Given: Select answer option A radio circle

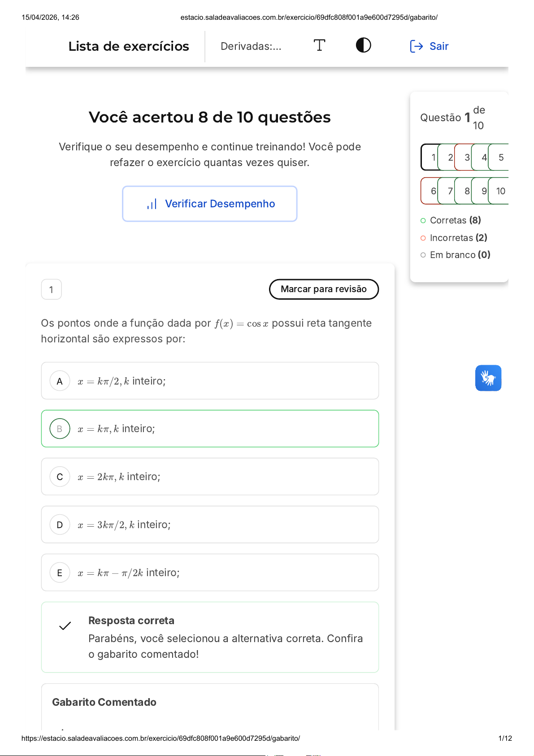Looking at the screenshot, I should (60, 381).
